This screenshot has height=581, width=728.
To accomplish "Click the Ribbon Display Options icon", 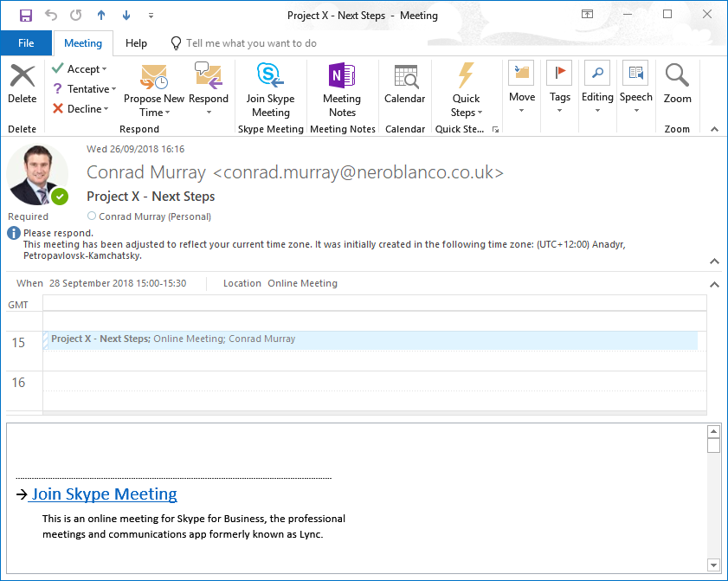I will click(x=587, y=15).
